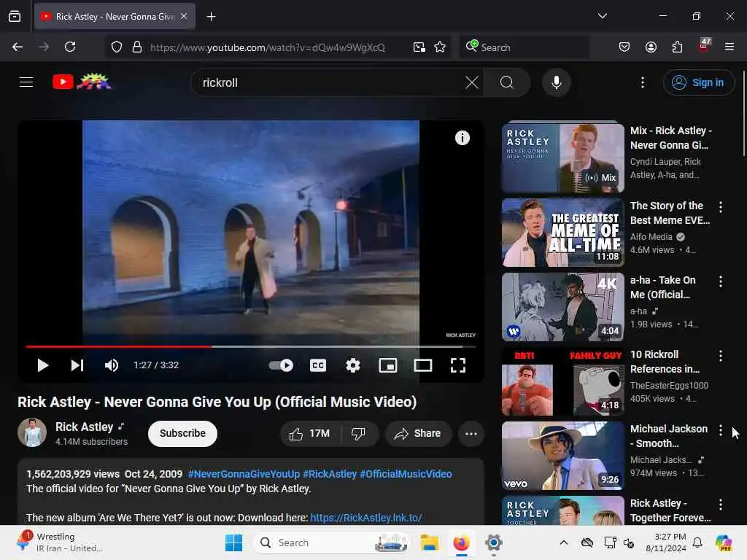
Task: Seek using the red progress bar
Action: point(251,346)
